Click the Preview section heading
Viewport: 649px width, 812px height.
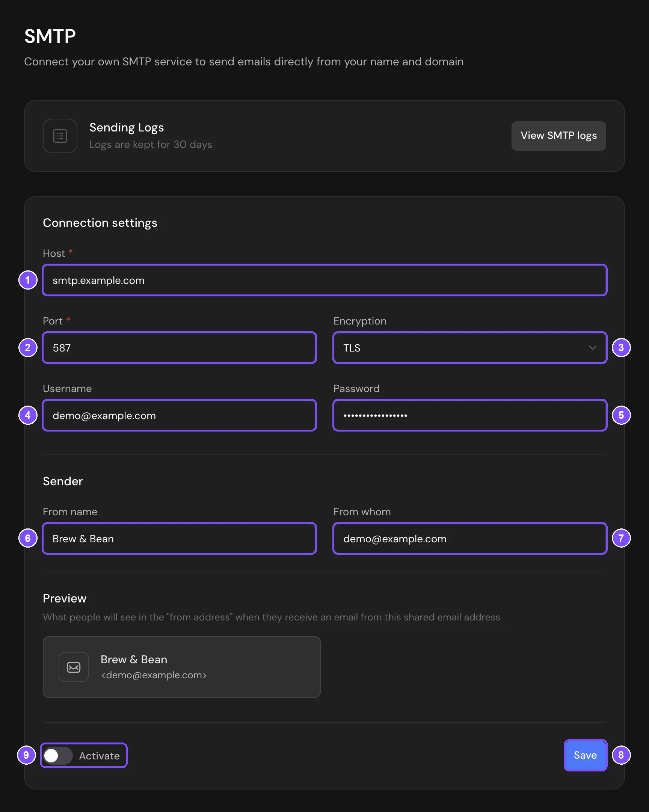coord(64,598)
